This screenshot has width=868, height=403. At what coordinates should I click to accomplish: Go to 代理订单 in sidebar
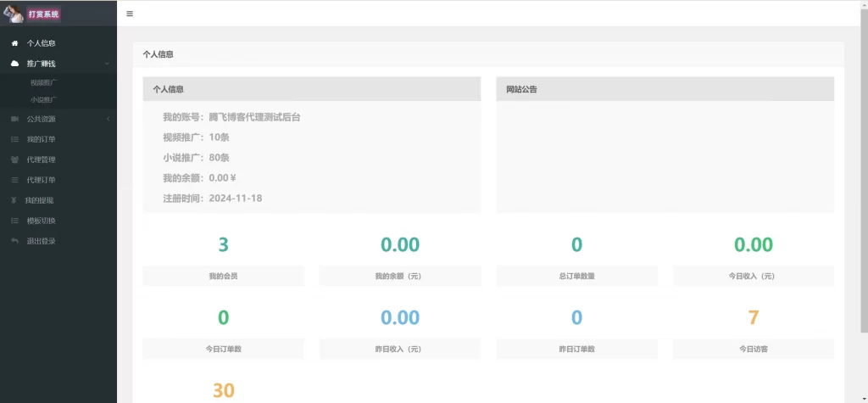click(41, 180)
